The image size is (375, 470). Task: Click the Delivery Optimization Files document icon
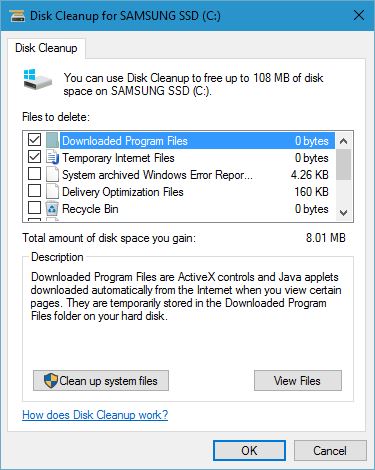pos(52,192)
